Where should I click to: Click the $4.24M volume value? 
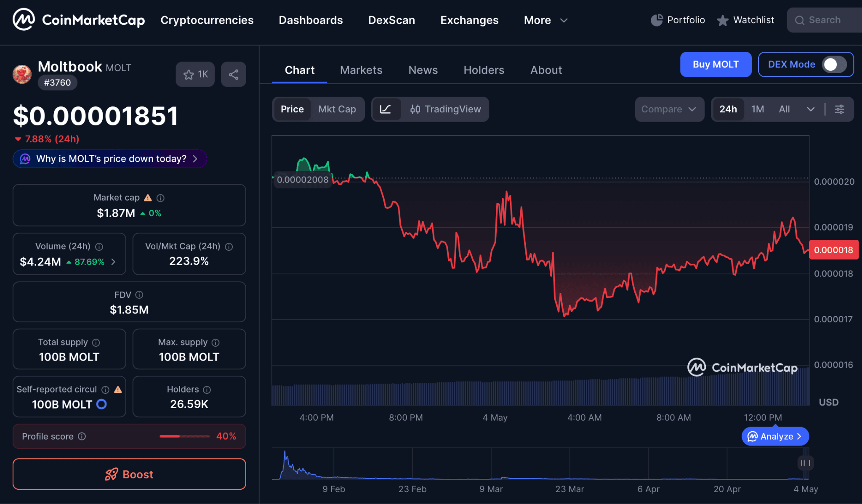[x=40, y=262]
